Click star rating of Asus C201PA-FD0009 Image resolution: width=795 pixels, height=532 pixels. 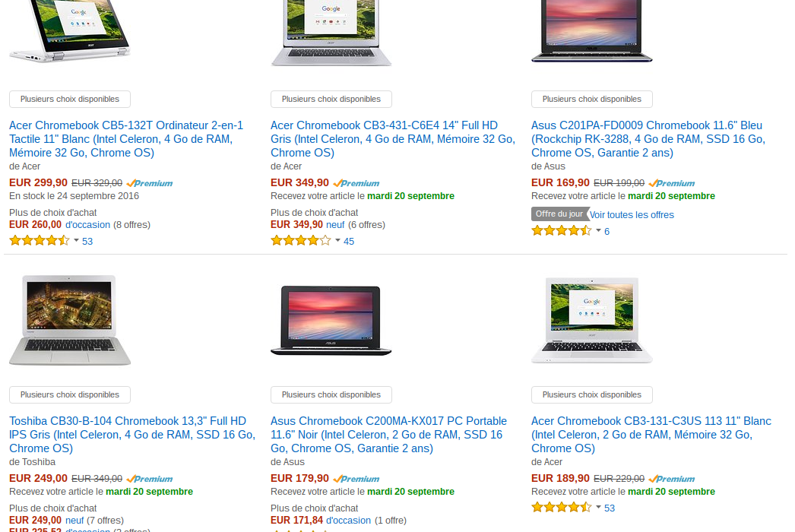pyautogui.click(x=561, y=231)
